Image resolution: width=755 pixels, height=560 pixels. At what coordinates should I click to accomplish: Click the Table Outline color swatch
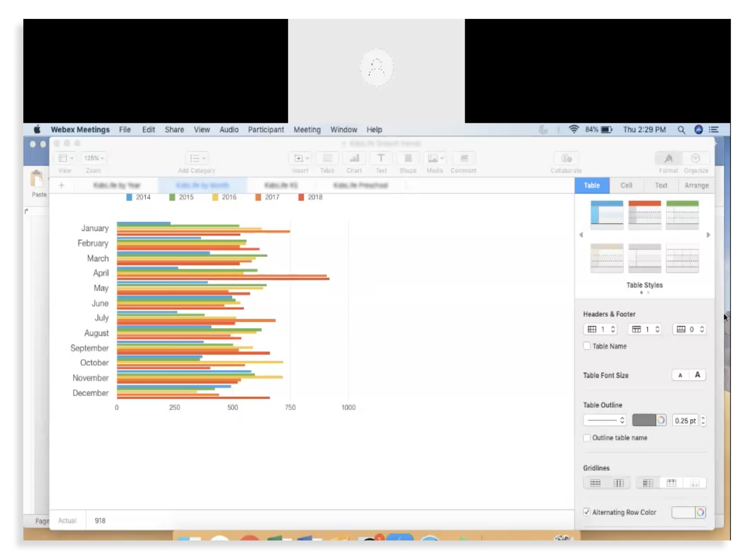click(x=644, y=420)
